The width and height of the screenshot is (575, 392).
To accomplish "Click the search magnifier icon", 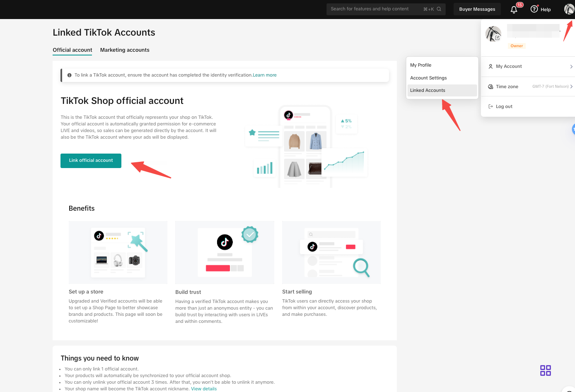I will (439, 9).
